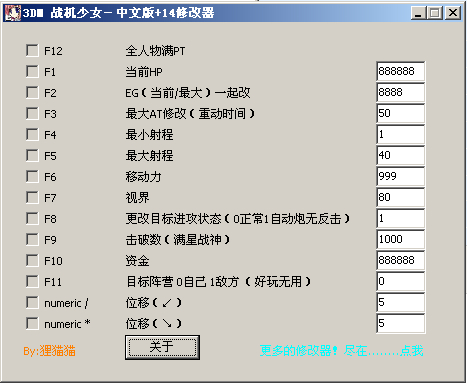Tick the F8 更改目标进攻状态 checkbox
467x384 pixels.
point(32,219)
